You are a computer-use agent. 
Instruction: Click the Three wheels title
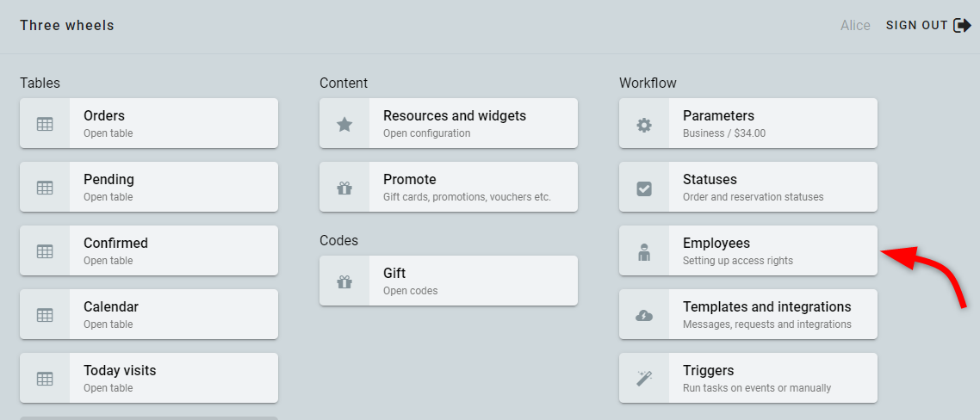(67, 26)
